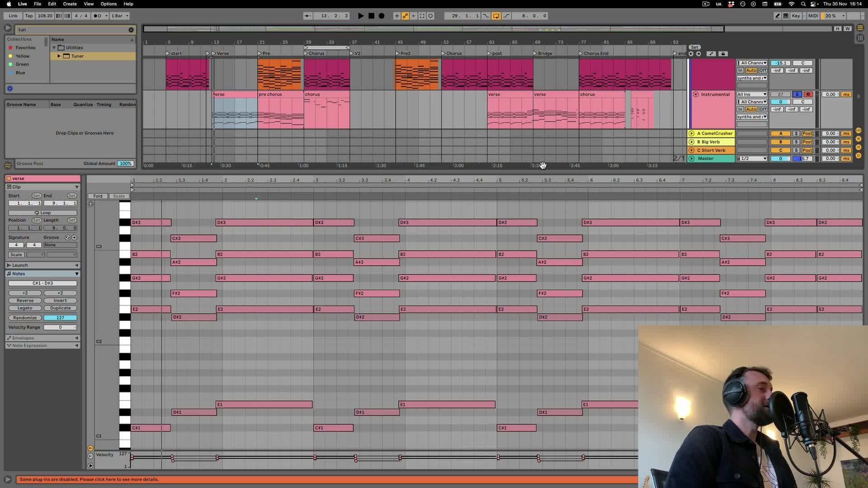Click the MIDI Arrangement Overdub plus icon
868x488 pixels.
397,16
